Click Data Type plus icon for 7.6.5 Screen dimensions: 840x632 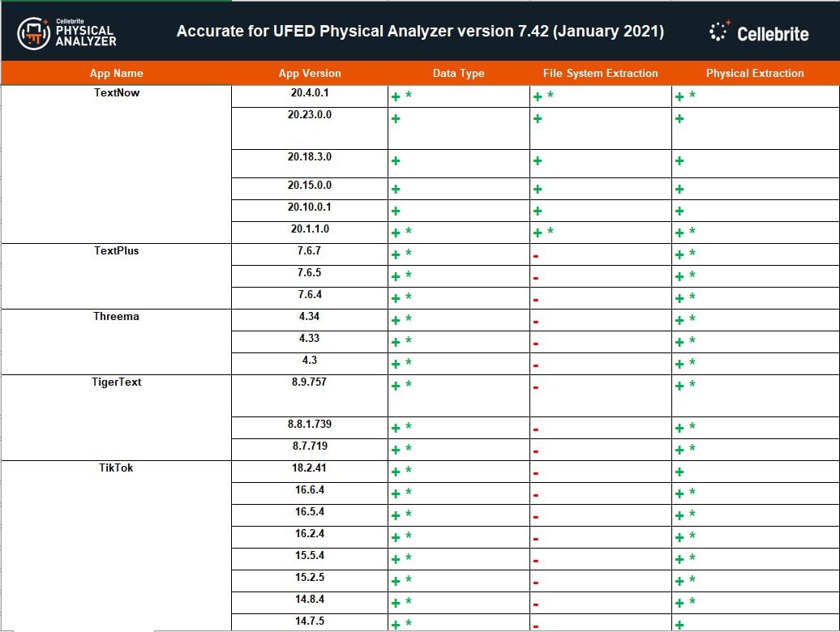click(396, 276)
